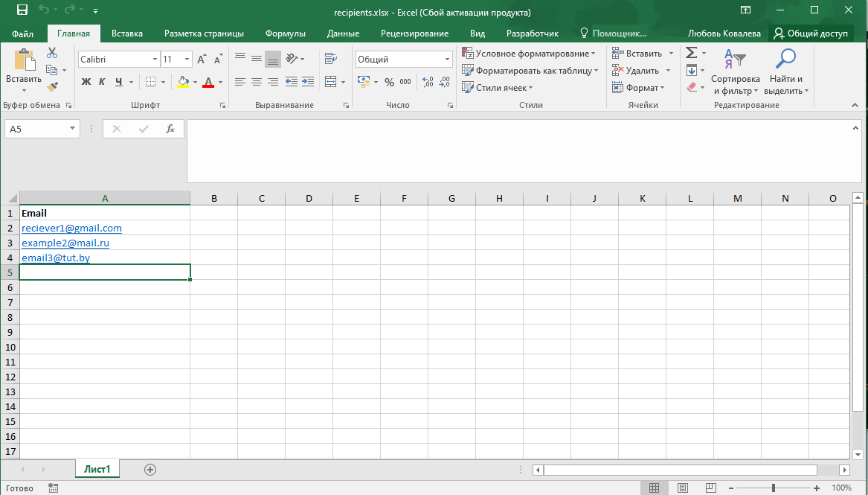Apply the red font color
Image resolution: width=868 pixels, height=495 pixels.
coord(208,82)
